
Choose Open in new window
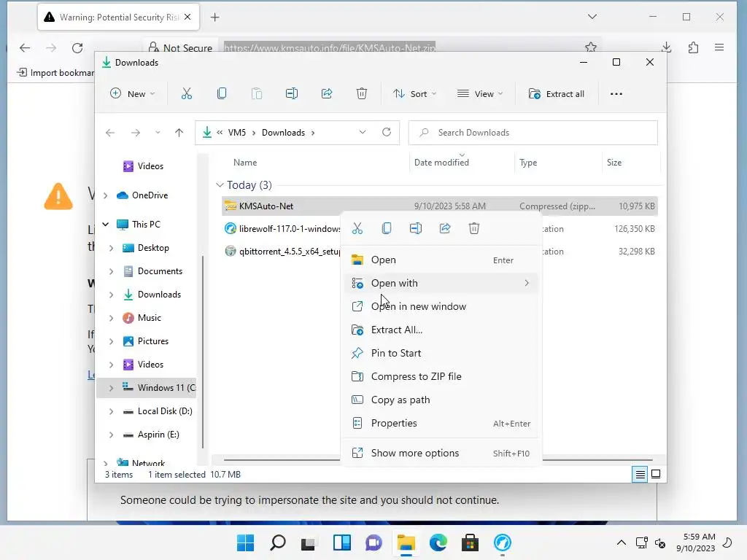click(x=441, y=306)
